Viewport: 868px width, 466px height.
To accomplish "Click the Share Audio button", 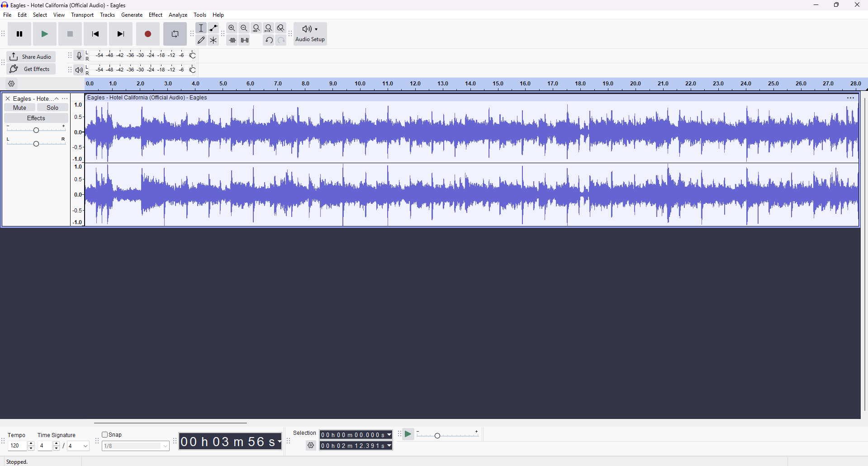I will [x=31, y=56].
